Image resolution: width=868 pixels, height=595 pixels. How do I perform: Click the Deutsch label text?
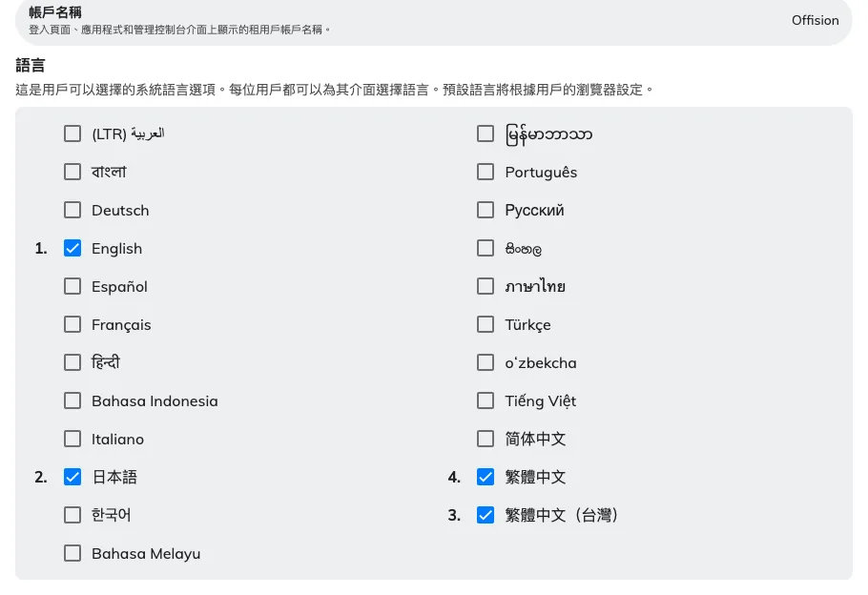(x=120, y=211)
